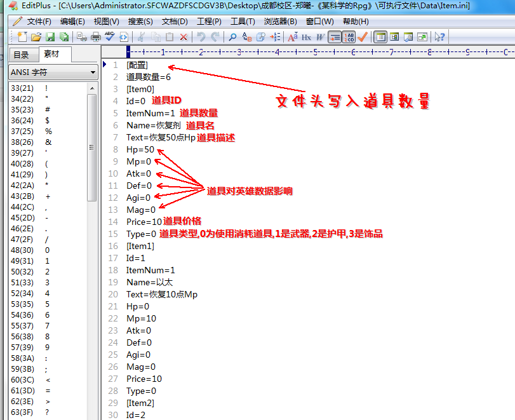
Task: Click the Cut scissors icon
Action: pos(141,37)
